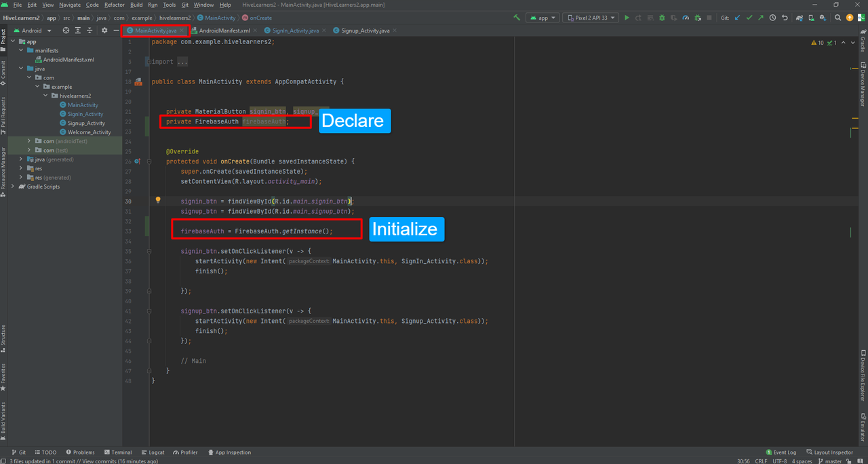Image resolution: width=868 pixels, height=464 pixels.
Task: Open the Refactor menu
Action: pyautogui.click(x=114, y=5)
